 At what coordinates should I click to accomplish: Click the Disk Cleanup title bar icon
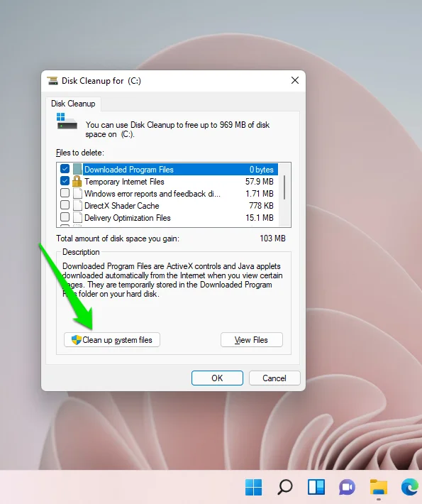[x=52, y=81]
